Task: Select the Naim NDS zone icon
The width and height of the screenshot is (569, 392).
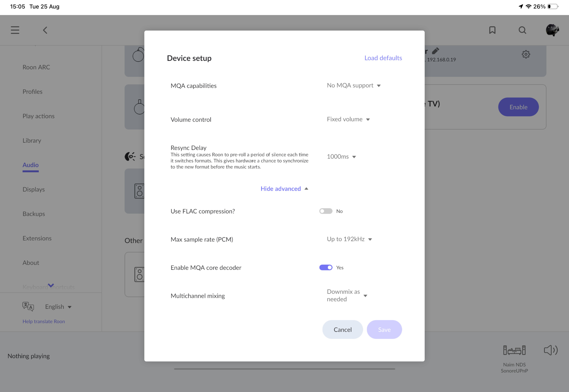Action: tap(514, 350)
